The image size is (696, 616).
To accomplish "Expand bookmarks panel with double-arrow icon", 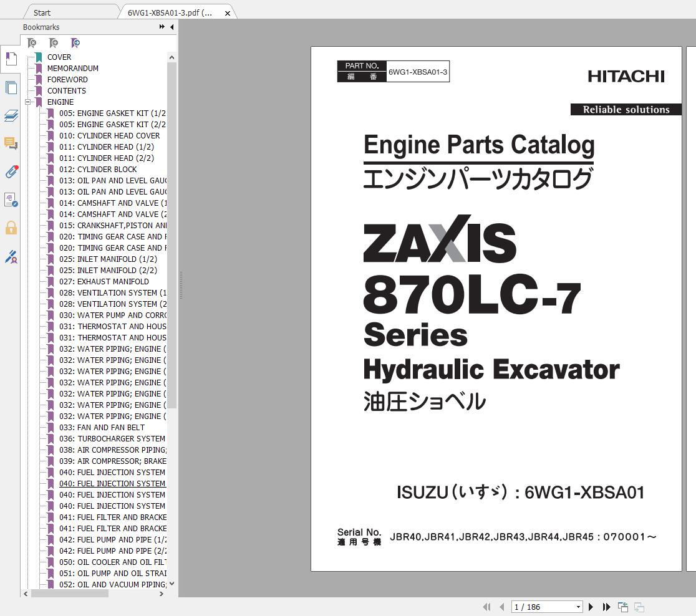I will click(162, 27).
